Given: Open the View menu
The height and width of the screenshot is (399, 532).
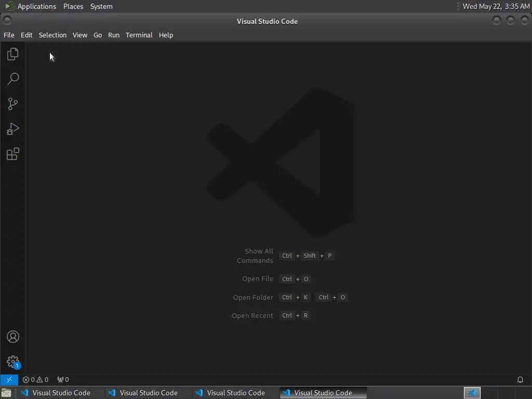Looking at the screenshot, I should [79, 35].
